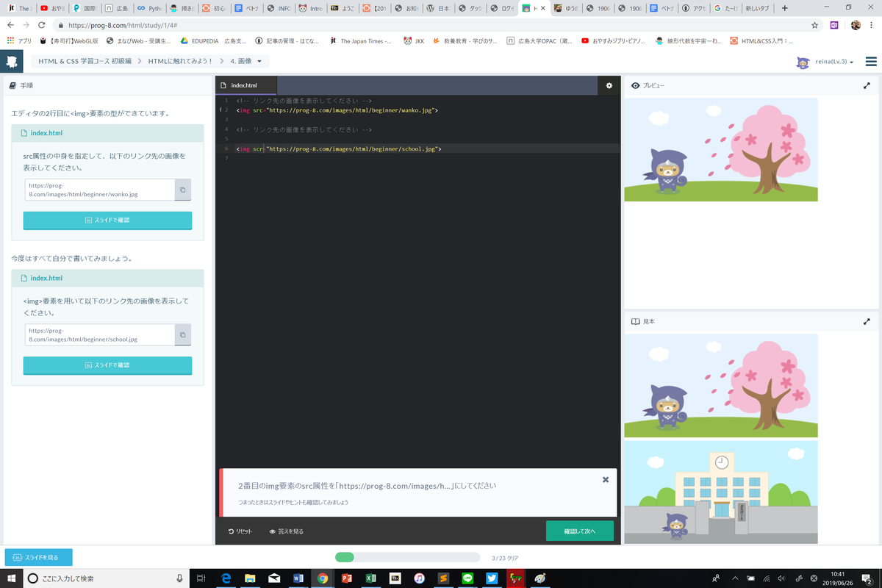
Task: Open Microsoft Edge from taskbar
Action: [x=227, y=578]
